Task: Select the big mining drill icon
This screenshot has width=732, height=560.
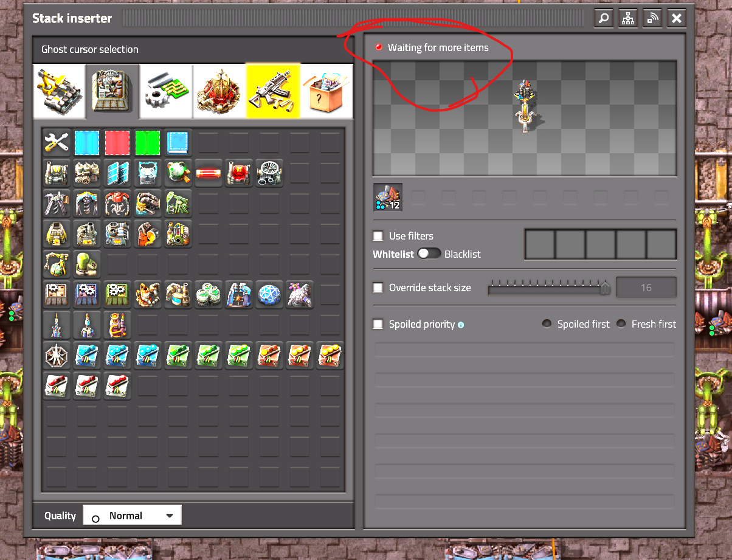Action: 119,204
